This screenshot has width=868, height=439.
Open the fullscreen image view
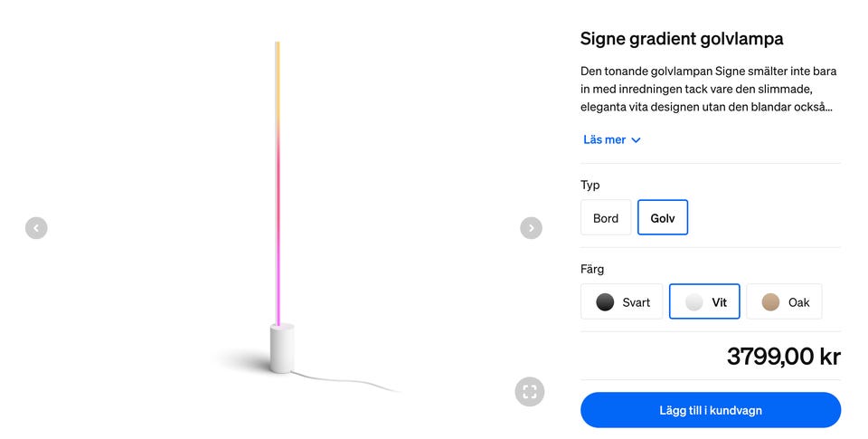(x=530, y=391)
